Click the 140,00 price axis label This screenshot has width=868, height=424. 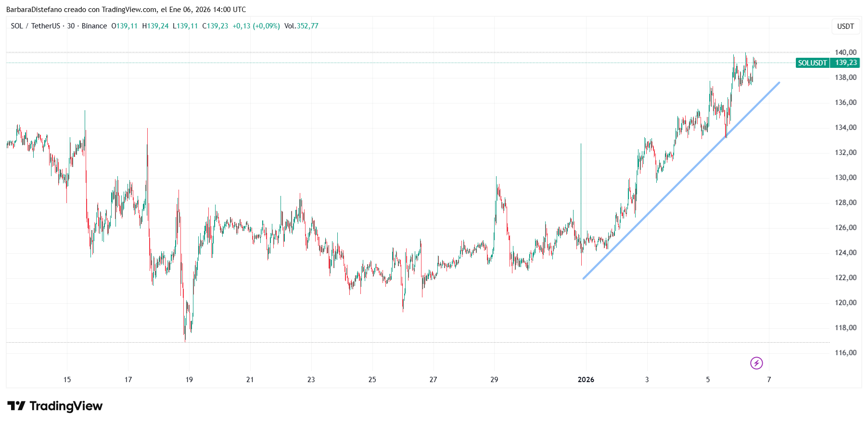click(845, 52)
